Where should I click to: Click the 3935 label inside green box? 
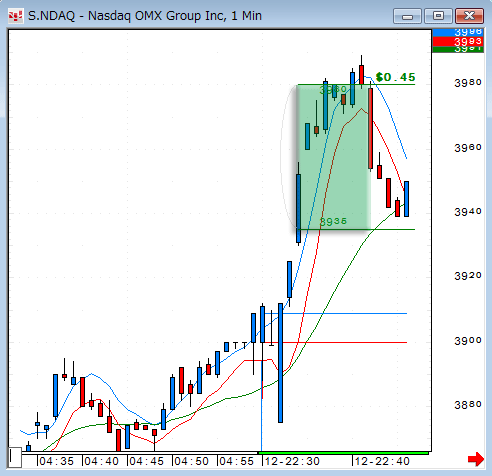[333, 221]
